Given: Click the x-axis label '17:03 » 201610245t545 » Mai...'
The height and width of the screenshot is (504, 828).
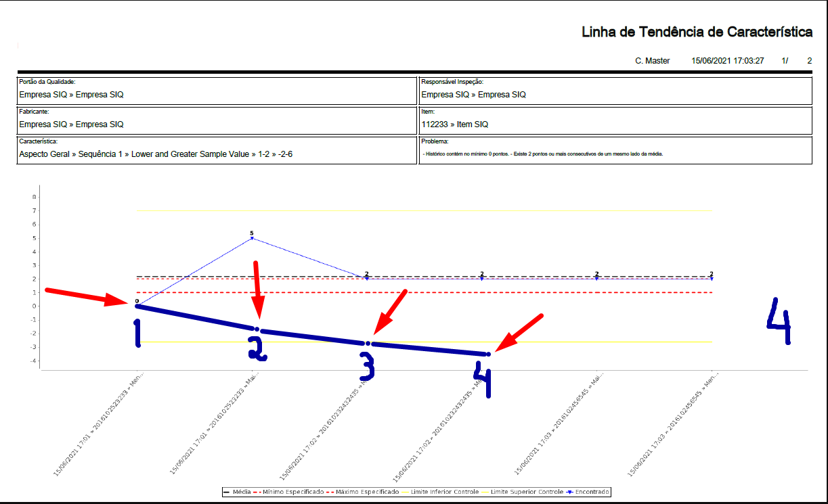Looking at the screenshot, I should pos(559,423).
